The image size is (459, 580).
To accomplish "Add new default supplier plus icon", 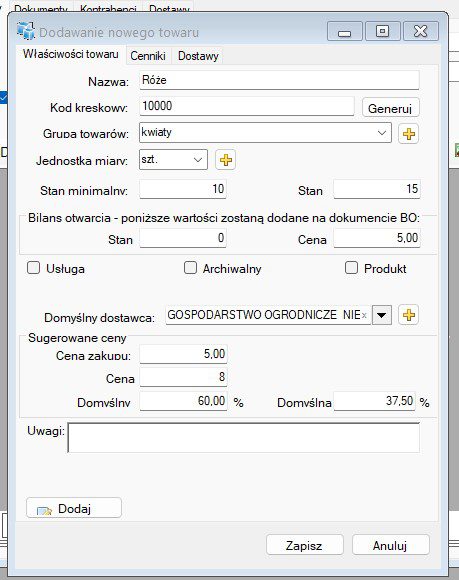I will coord(408,315).
